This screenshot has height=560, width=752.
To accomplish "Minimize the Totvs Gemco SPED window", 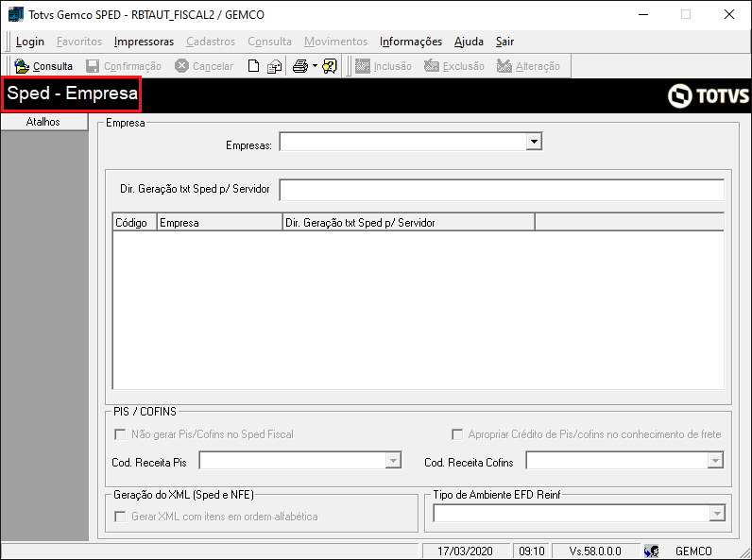I will (643, 14).
